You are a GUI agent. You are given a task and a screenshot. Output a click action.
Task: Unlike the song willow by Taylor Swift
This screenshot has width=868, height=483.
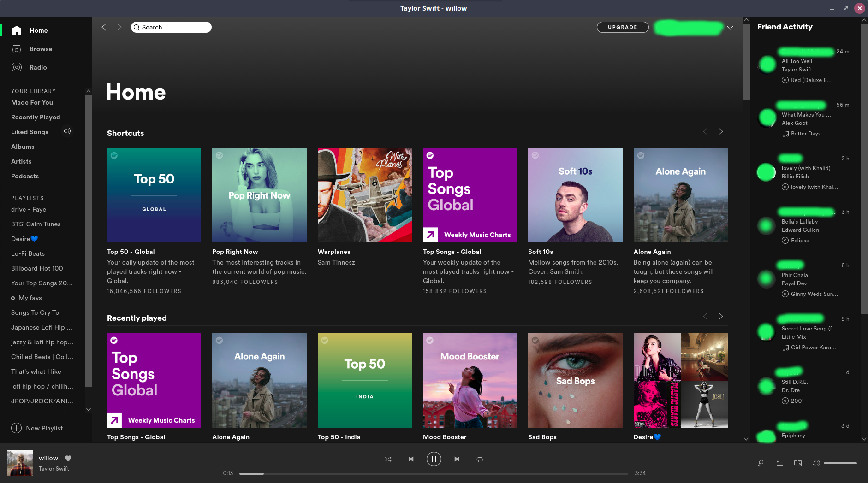coord(68,458)
